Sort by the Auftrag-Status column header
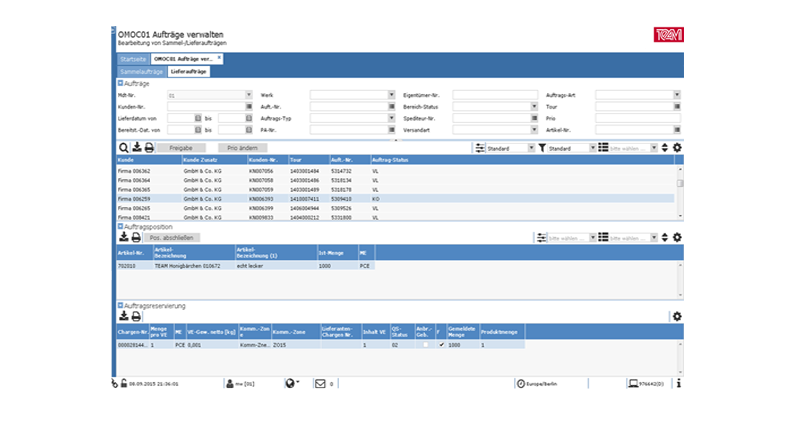 [522, 160]
